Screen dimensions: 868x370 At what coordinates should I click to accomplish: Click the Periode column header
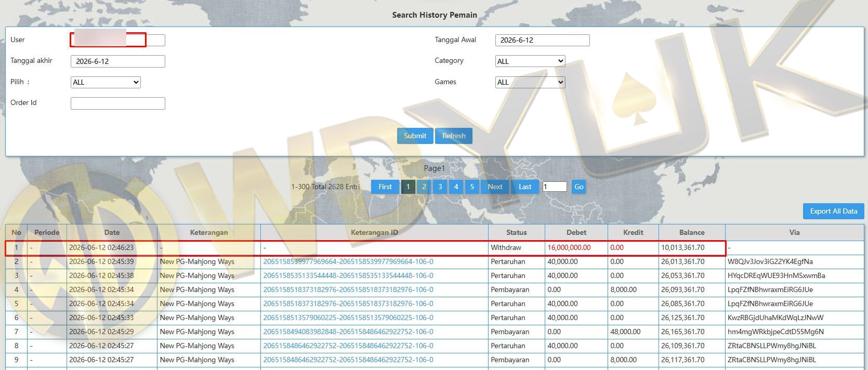coord(47,232)
